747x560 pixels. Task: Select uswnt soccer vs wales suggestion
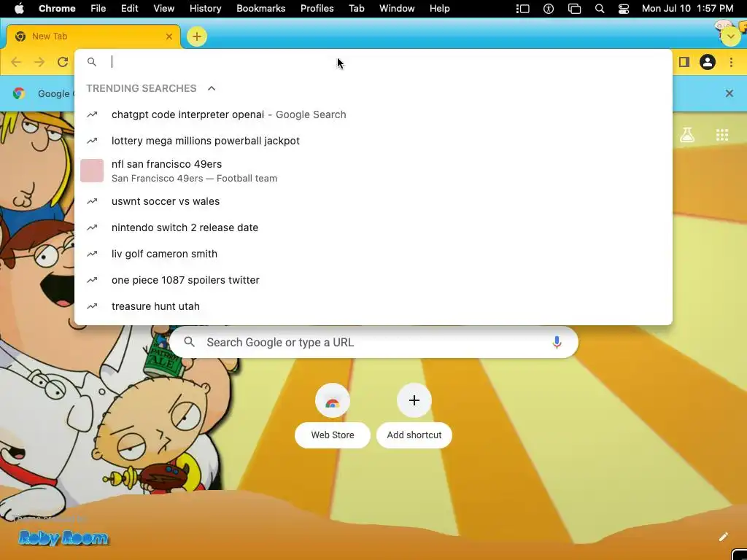point(373,201)
